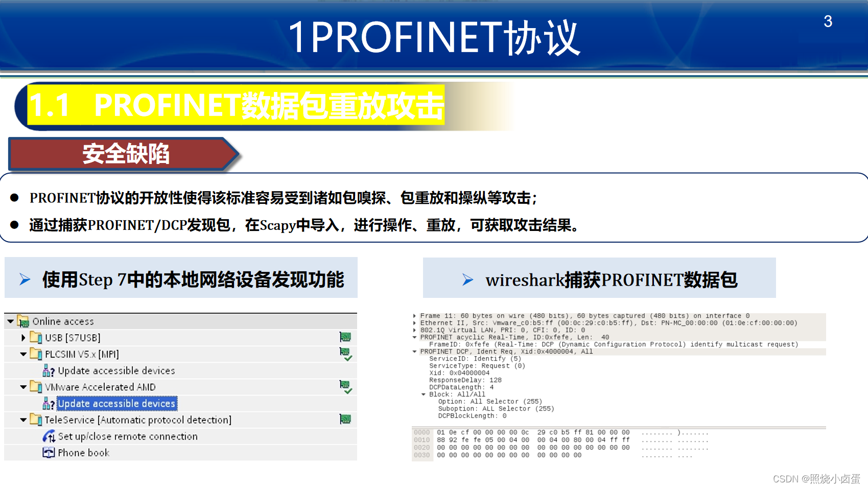Click the Online access folder icon

(x=23, y=321)
